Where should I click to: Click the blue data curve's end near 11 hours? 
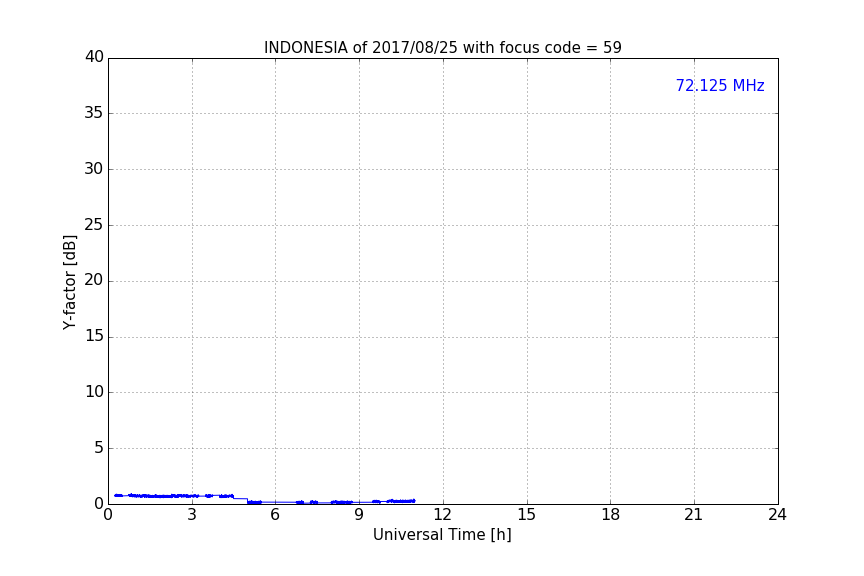(413, 500)
